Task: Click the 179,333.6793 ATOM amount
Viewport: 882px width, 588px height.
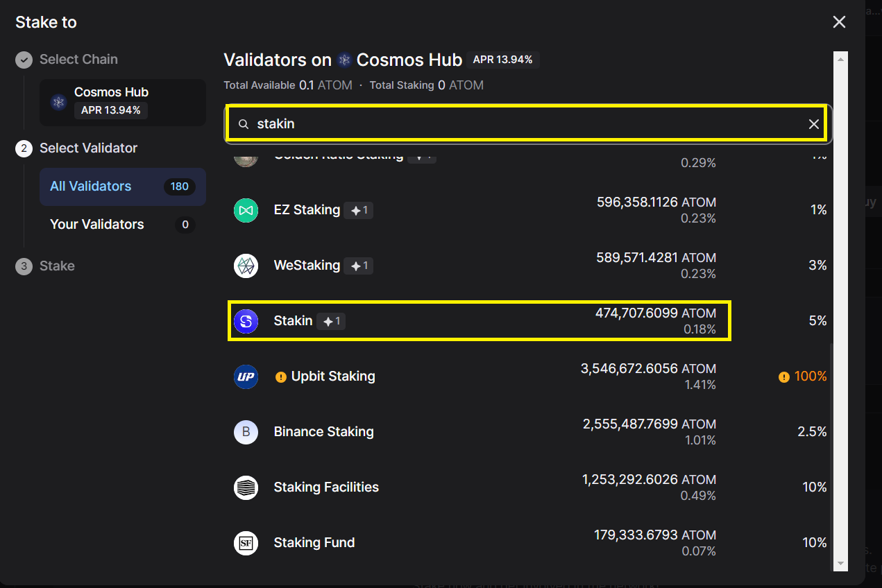Action: (655, 535)
